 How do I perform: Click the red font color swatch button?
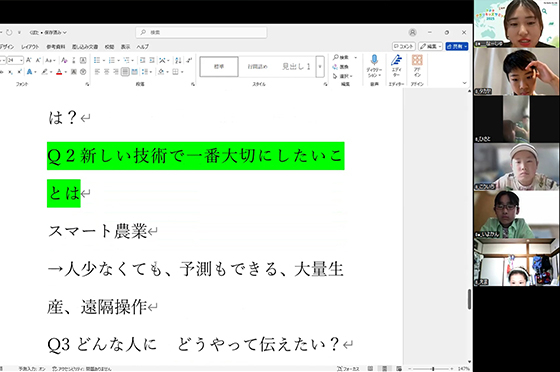point(60,72)
